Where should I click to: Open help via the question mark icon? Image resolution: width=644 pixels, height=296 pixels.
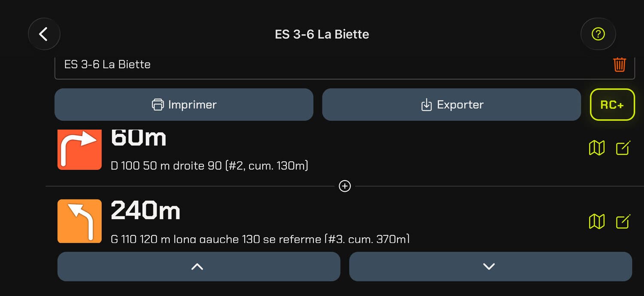(x=598, y=34)
